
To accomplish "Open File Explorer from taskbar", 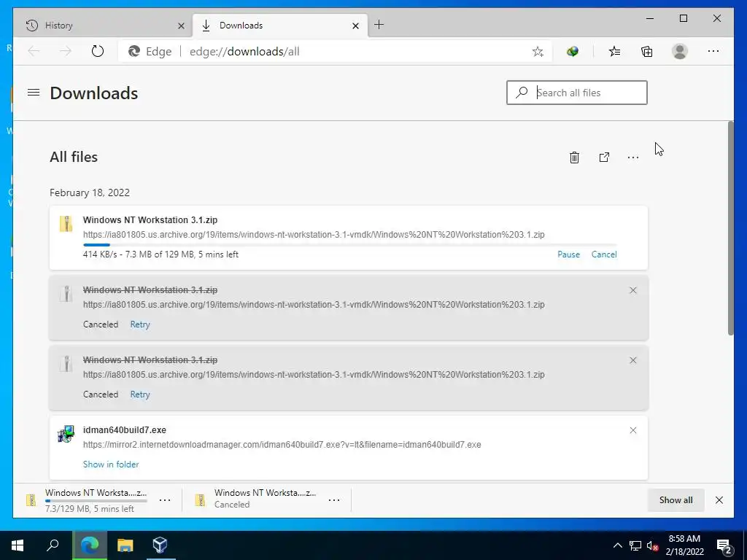I will coord(125,545).
